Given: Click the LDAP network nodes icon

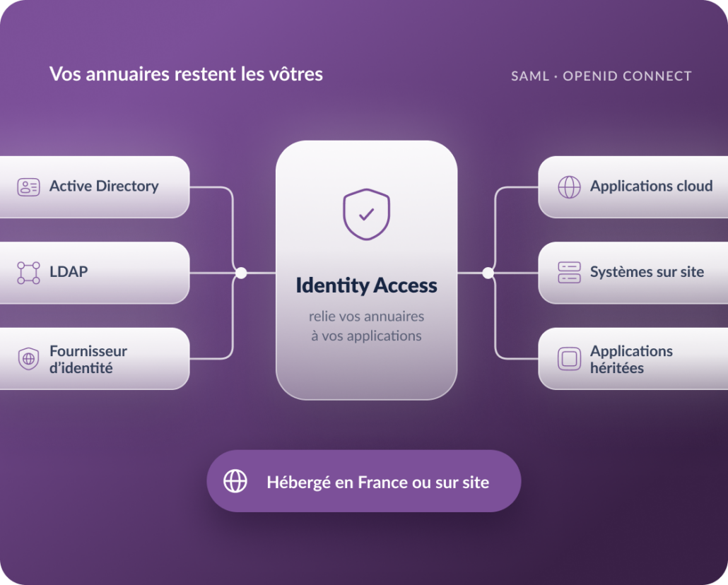Looking at the screenshot, I should coord(28,273).
